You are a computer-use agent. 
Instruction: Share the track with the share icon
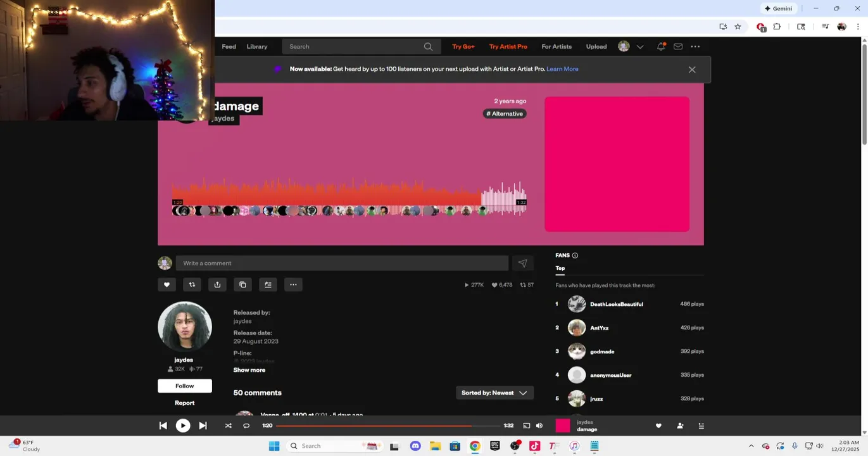pos(217,284)
